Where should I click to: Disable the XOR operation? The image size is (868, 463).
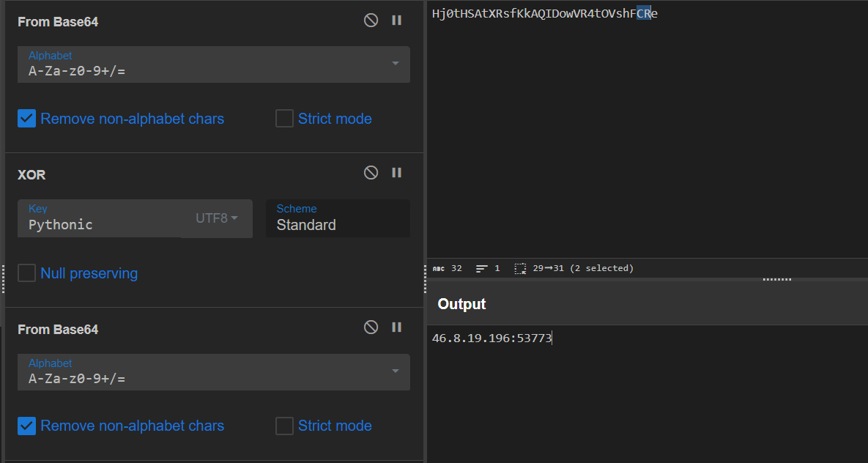[371, 173]
